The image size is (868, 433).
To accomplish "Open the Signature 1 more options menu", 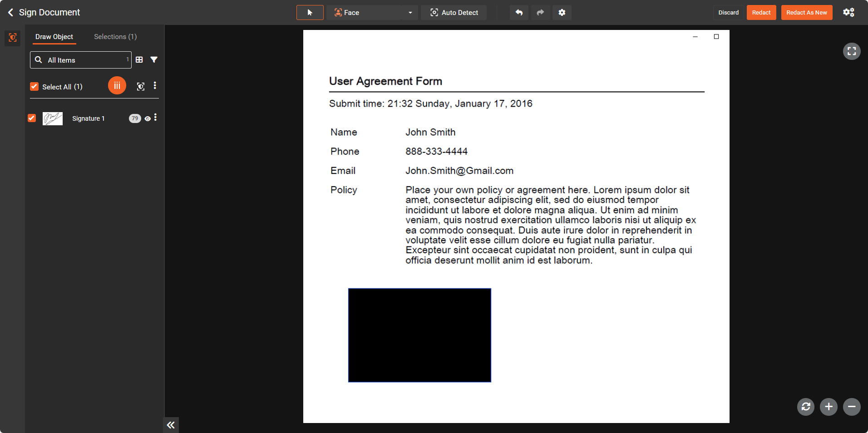I will pyautogui.click(x=155, y=118).
